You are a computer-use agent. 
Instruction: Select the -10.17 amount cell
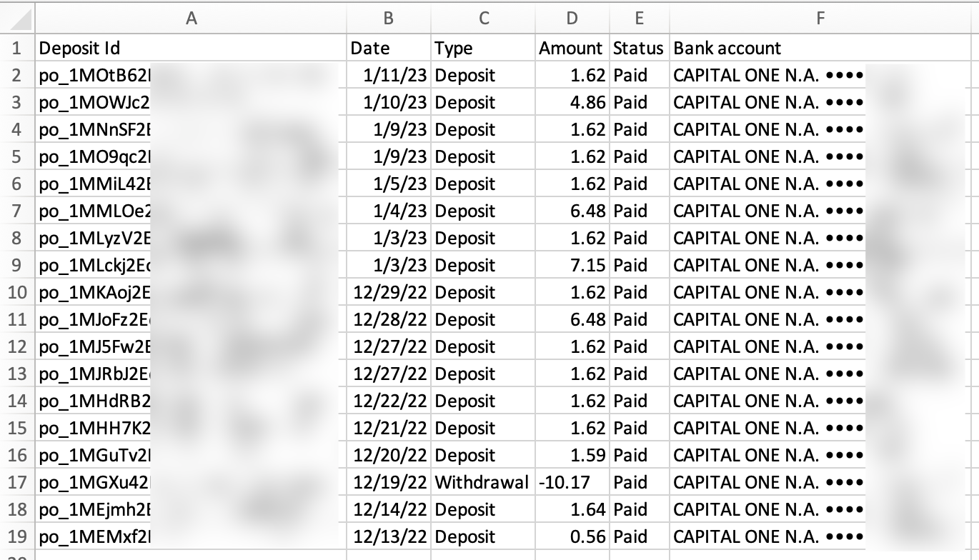pos(565,483)
